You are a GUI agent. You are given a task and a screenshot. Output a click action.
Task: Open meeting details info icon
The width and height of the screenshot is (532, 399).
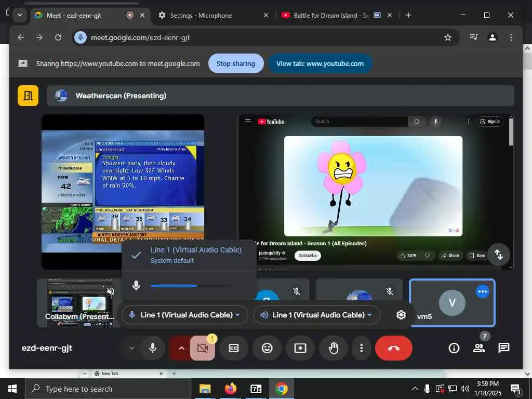coord(454,348)
